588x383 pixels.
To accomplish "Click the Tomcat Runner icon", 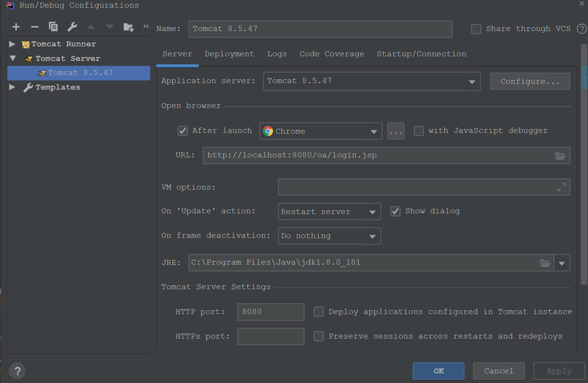I will 26,44.
